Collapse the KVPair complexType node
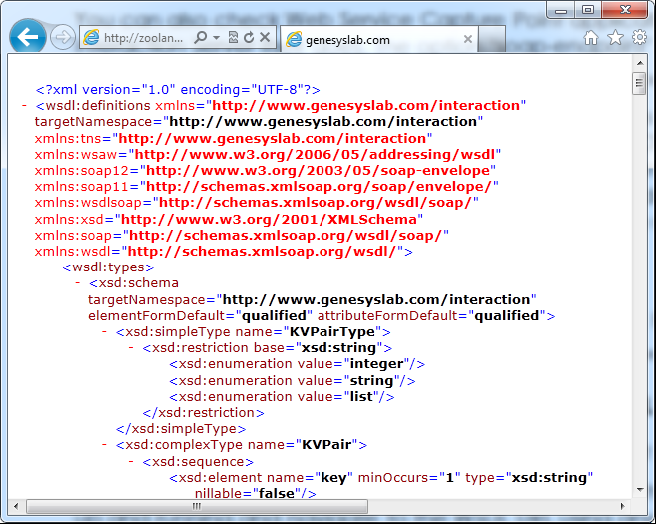 point(105,445)
